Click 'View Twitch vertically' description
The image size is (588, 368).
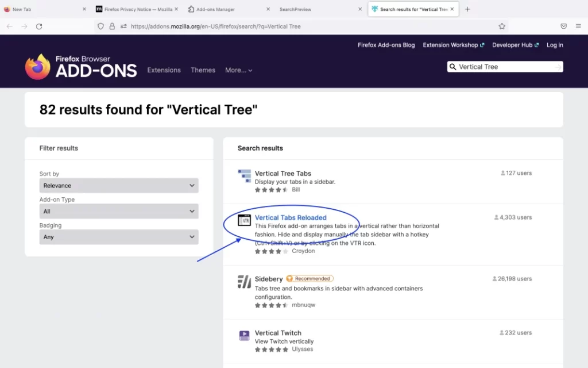(284, 342)
